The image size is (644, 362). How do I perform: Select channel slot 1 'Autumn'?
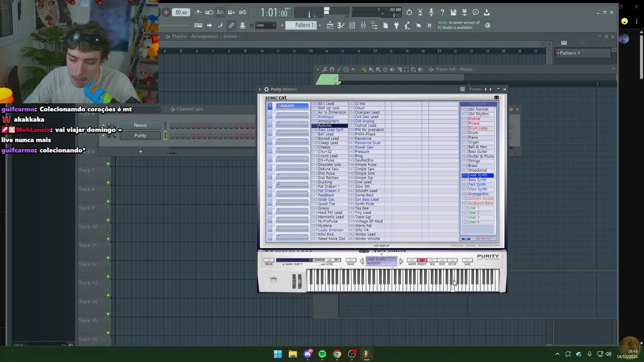click(x=292, y=106)
